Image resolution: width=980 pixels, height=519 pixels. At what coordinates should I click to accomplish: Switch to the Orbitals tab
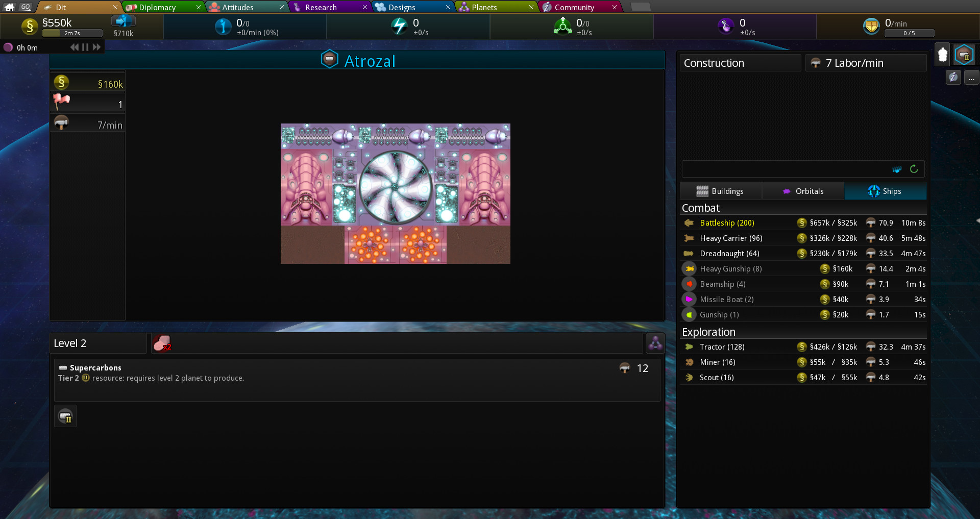[803, 191]
